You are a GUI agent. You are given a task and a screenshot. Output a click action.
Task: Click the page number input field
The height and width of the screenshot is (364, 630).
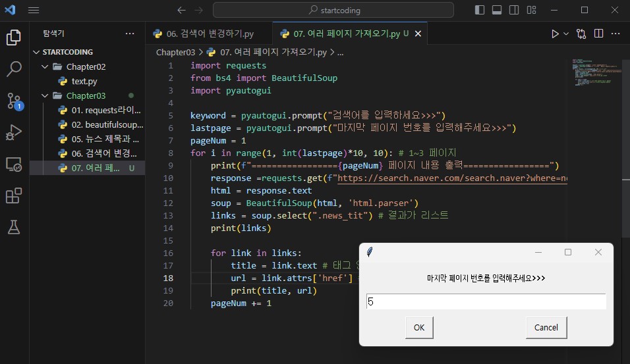coord(486,301)
